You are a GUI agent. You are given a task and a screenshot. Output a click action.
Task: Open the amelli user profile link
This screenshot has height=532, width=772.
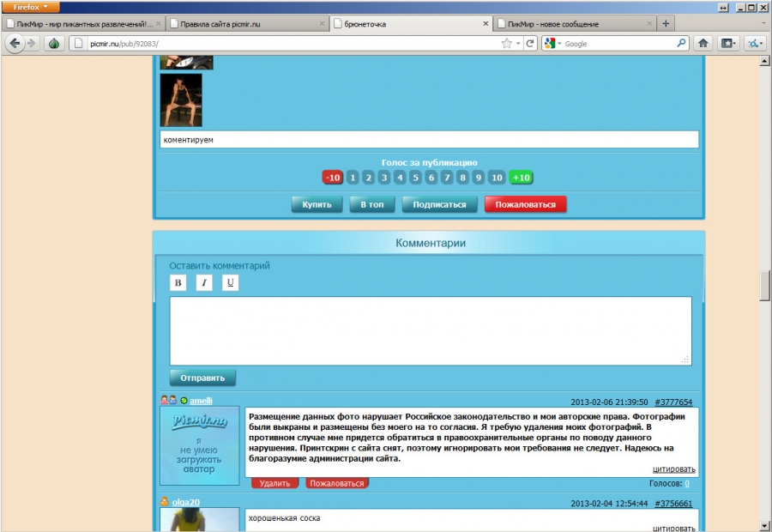[201, 401]
